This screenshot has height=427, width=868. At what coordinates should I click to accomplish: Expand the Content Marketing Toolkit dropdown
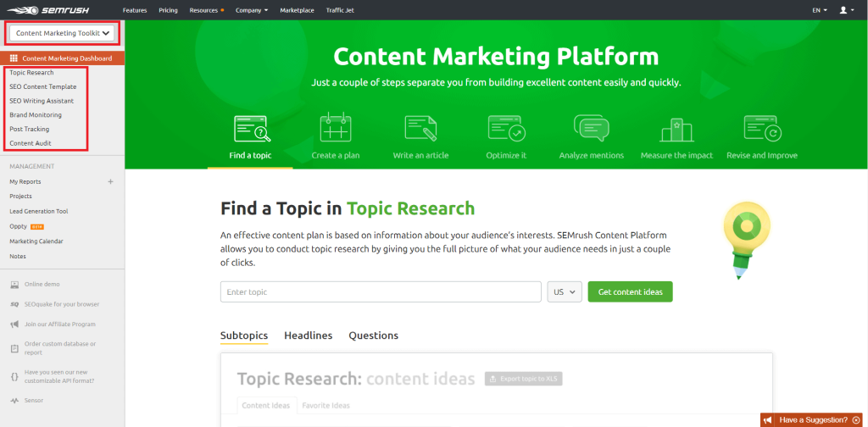click(62, 33)
